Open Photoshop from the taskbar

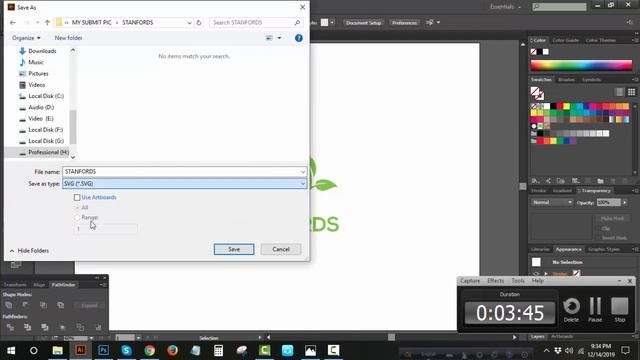(x=103, y=350)
